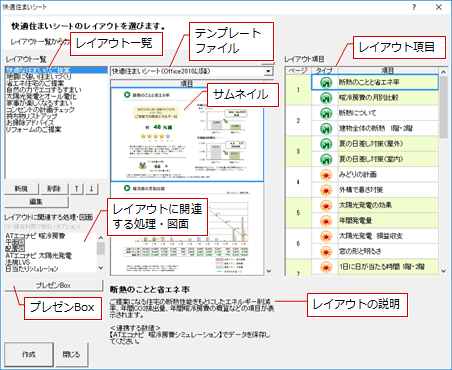Click the 作成 button

point(29,354)
